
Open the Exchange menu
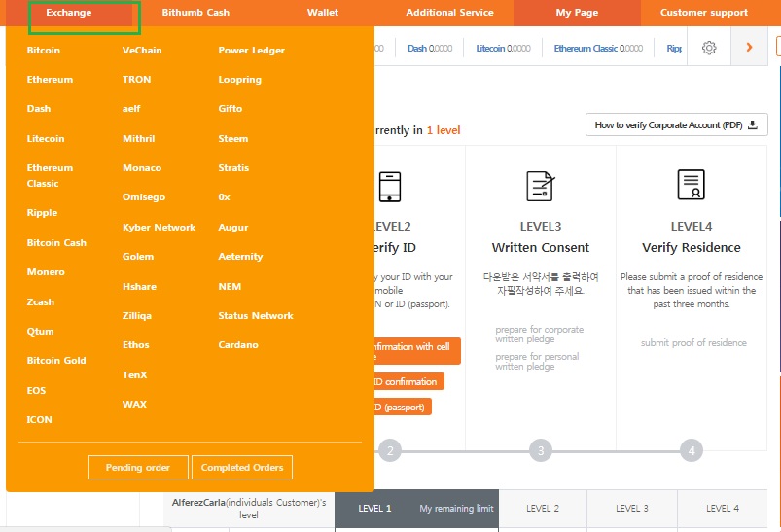click(x=69, y=13)
